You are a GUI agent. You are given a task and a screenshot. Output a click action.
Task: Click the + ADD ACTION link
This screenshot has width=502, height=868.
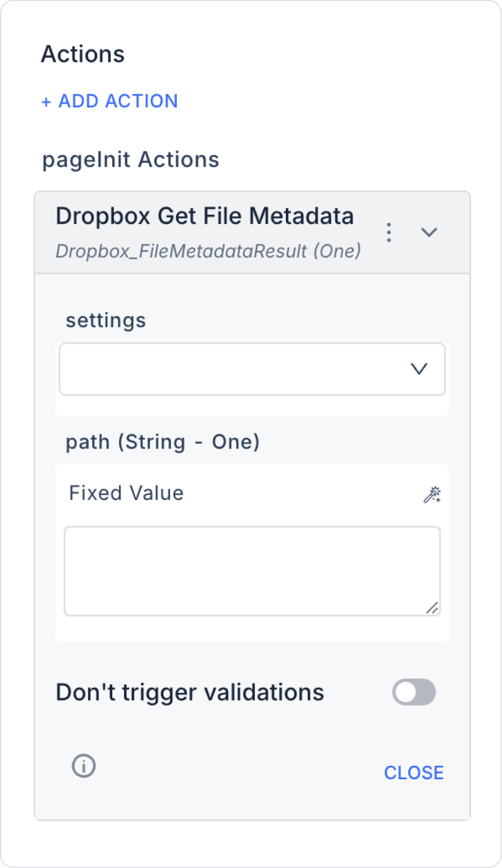[109, 101]
